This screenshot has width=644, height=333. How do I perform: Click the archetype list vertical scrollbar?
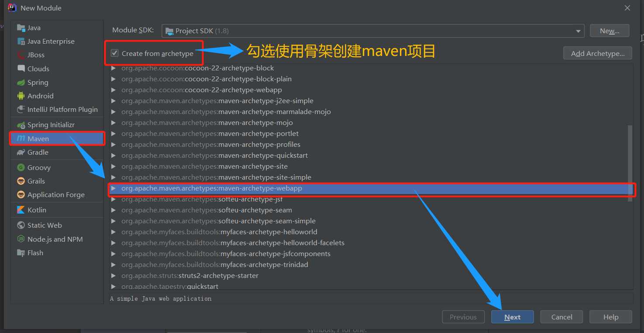point(630,163)
